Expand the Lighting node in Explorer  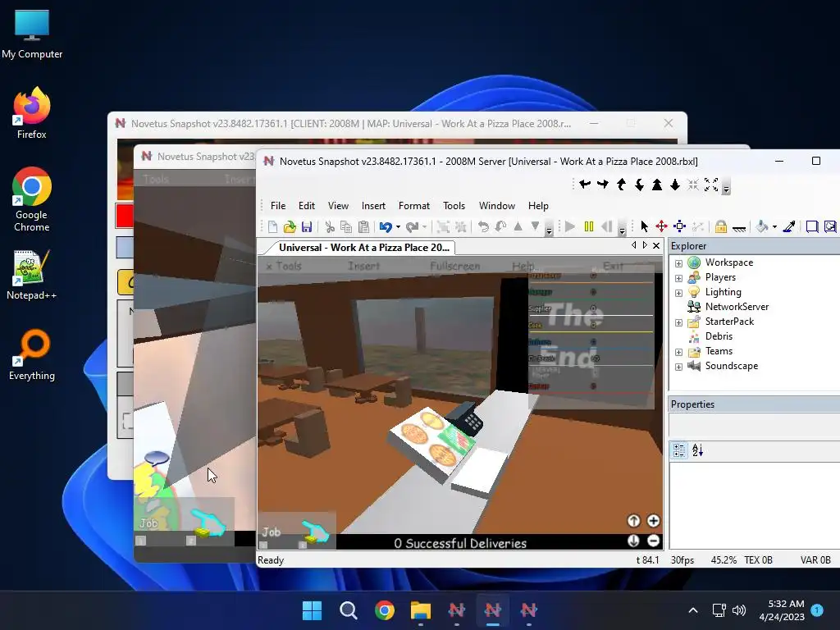(x=678, y=293)
